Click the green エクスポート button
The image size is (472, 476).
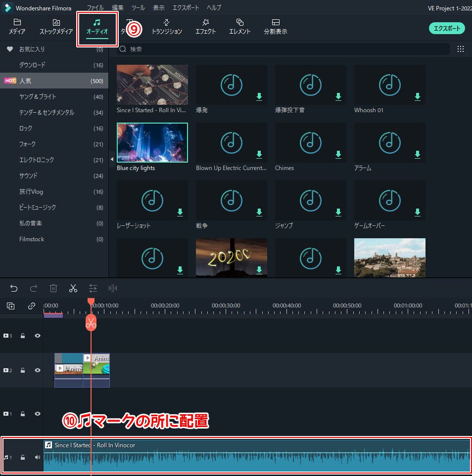[447, 28]
